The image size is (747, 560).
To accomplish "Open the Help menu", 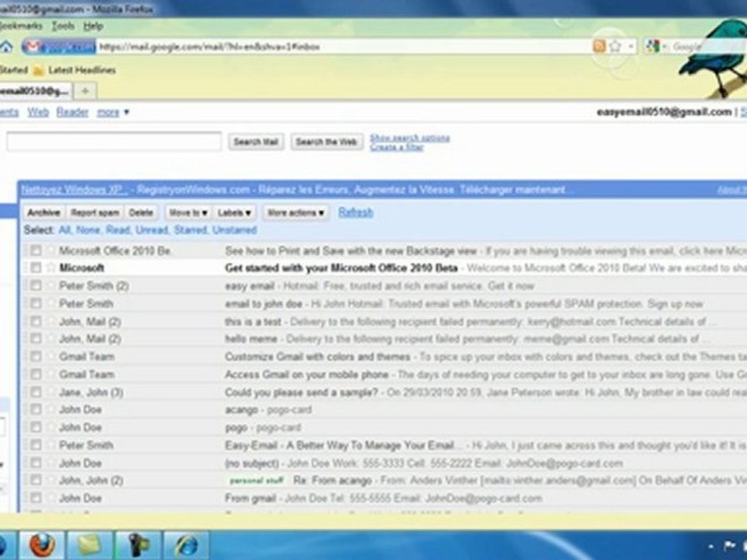I will point(93,26).
